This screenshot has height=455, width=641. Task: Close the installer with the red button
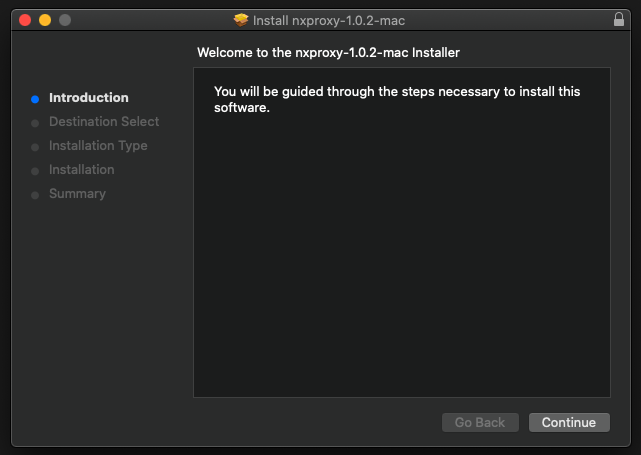[x=25, y=20]
